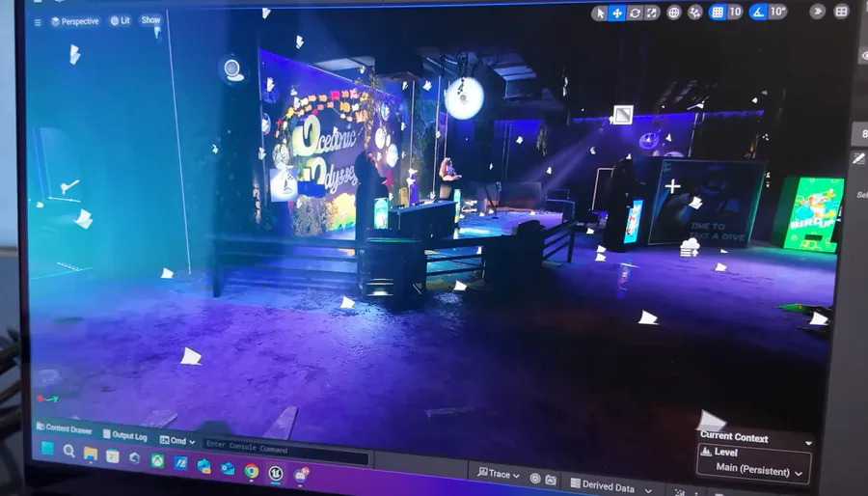Open the Trace dropdown in status bar
The width and height of the screenshot is (868, 496).
[x=499, y=474]
